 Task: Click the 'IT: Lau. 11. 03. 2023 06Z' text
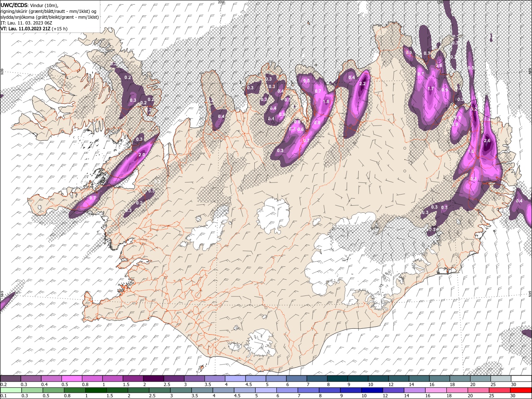26,23
